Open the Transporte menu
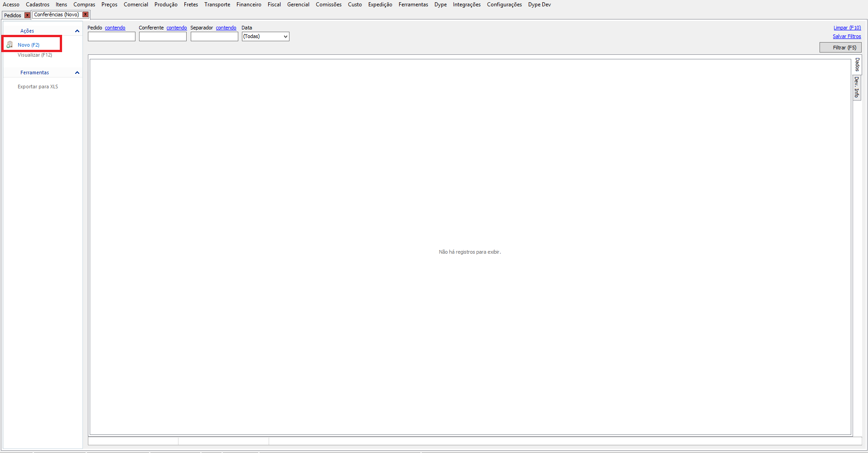Image resolution: width=868 pixels, height=453 pixels. 217,5
